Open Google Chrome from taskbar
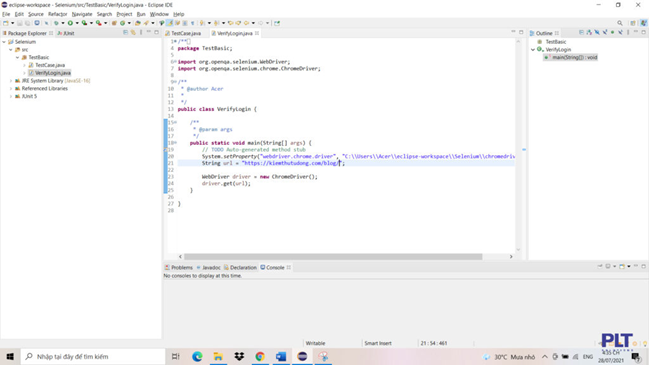Image resolution: width=649 pixels, height=365 pixels. 260,357
